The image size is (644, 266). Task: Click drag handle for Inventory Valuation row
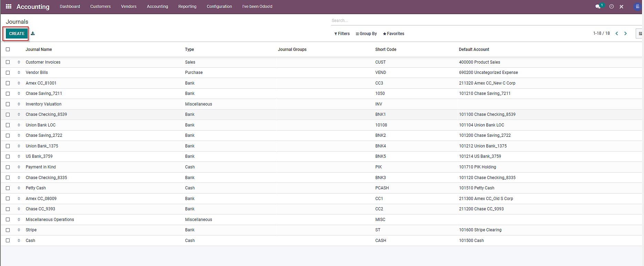tap(19, 104)
